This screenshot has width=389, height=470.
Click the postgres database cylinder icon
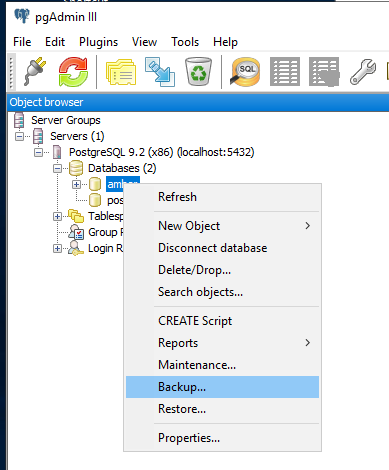pyautogui.click(x=95, y=200)
